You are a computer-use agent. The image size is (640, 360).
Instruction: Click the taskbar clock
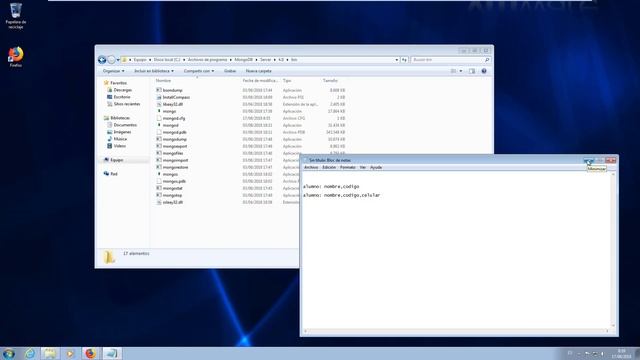pos(621,353)
